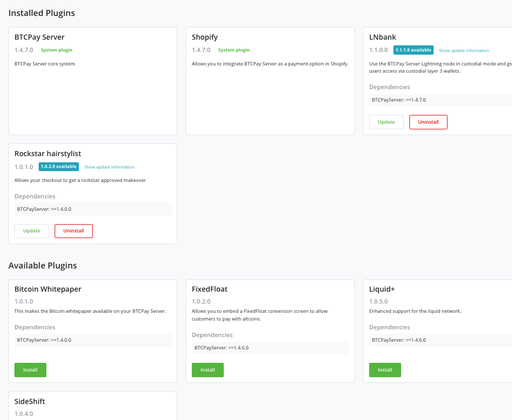Viewport: 512px width, 420px height.
Task: Install the FixedFloat plugin
Action: 208,369
